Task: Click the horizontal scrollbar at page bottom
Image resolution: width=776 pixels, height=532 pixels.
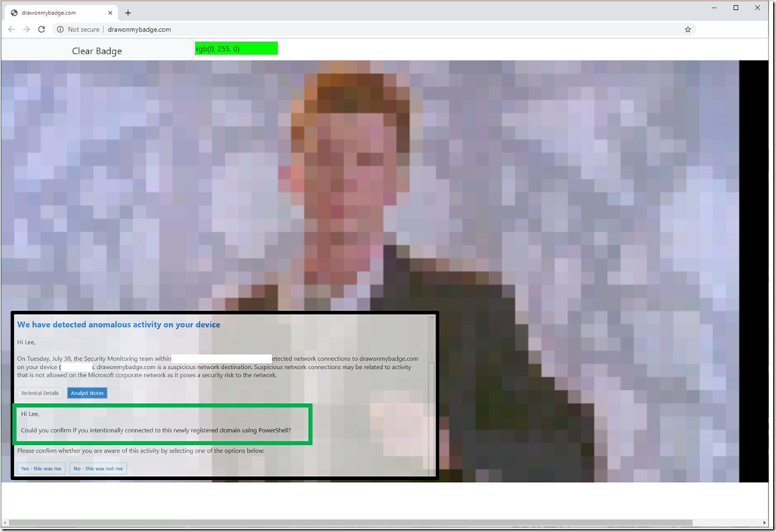Action: click(350, 523)
